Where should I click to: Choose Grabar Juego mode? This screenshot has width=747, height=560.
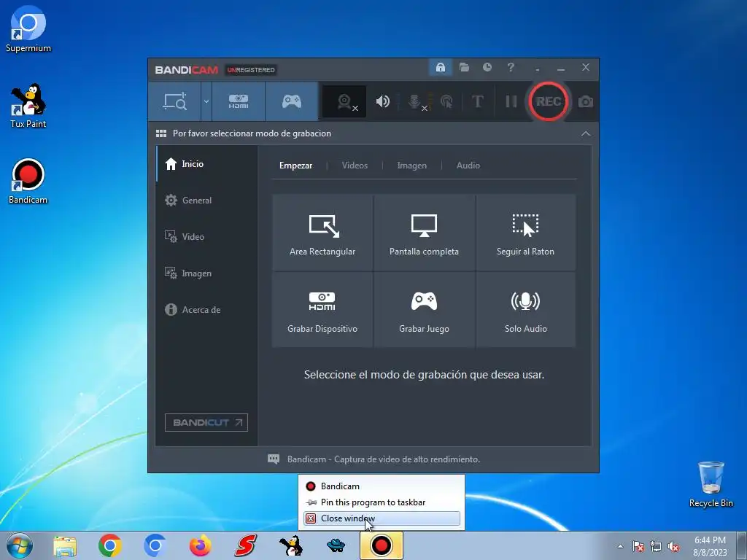pyautogui.click(x=424, y=309)
